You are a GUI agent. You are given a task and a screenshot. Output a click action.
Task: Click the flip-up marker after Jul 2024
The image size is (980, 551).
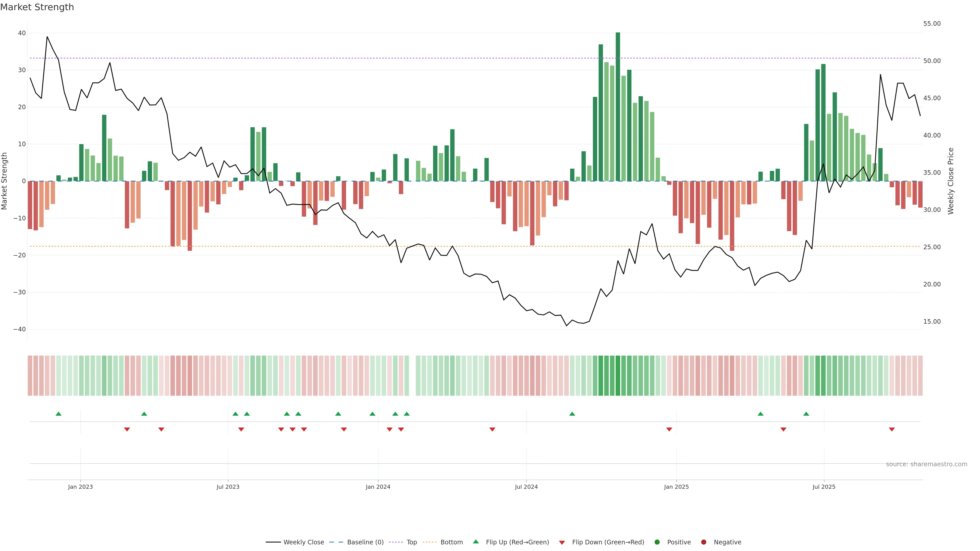click(572, 414)
